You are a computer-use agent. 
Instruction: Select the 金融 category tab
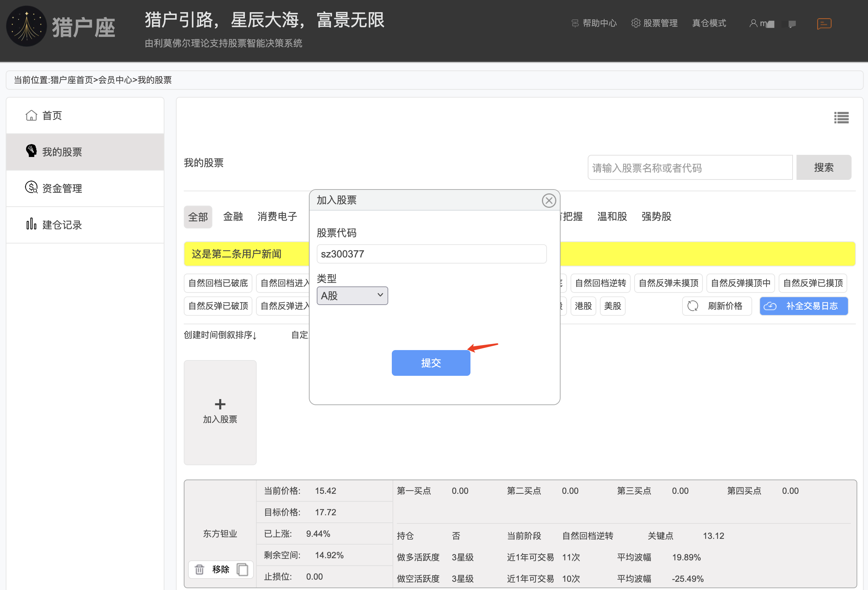(x=233, y=216)
